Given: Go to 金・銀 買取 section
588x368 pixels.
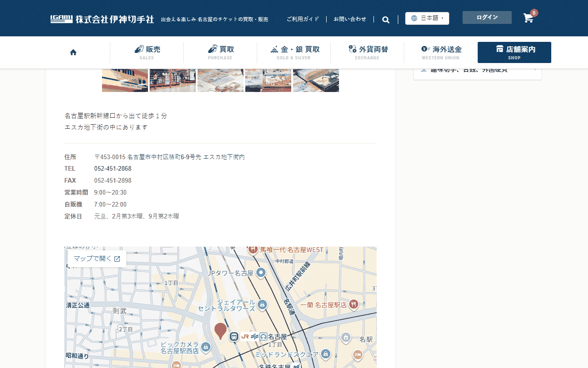Looking at the screenshot, I should (294, 52).
